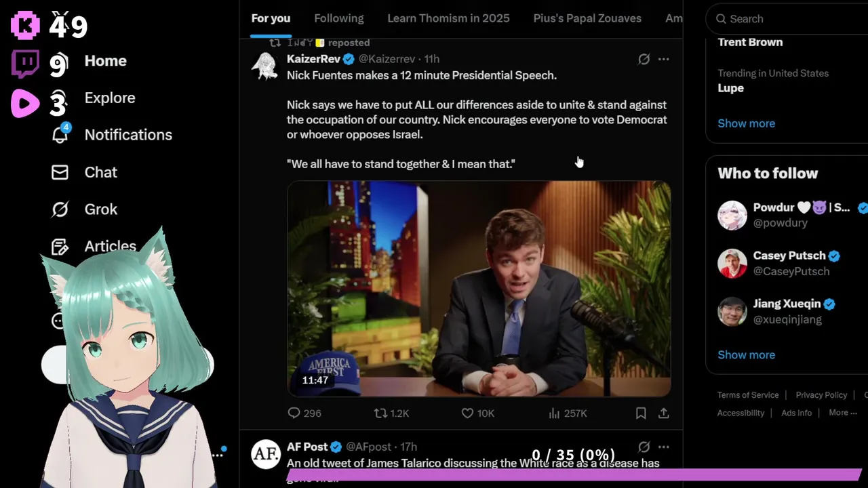The height and width of the screenshot is (488, 868).
Task: Open Pius's Papal Zouaves tab
Action: 587,18
